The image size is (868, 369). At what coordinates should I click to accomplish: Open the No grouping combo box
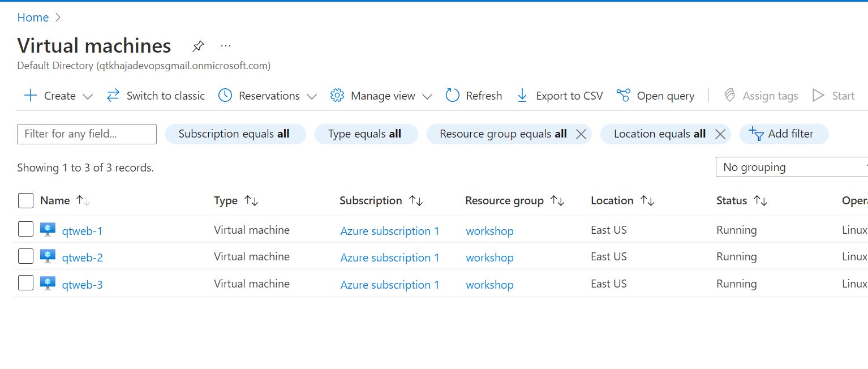click(792, 167)
